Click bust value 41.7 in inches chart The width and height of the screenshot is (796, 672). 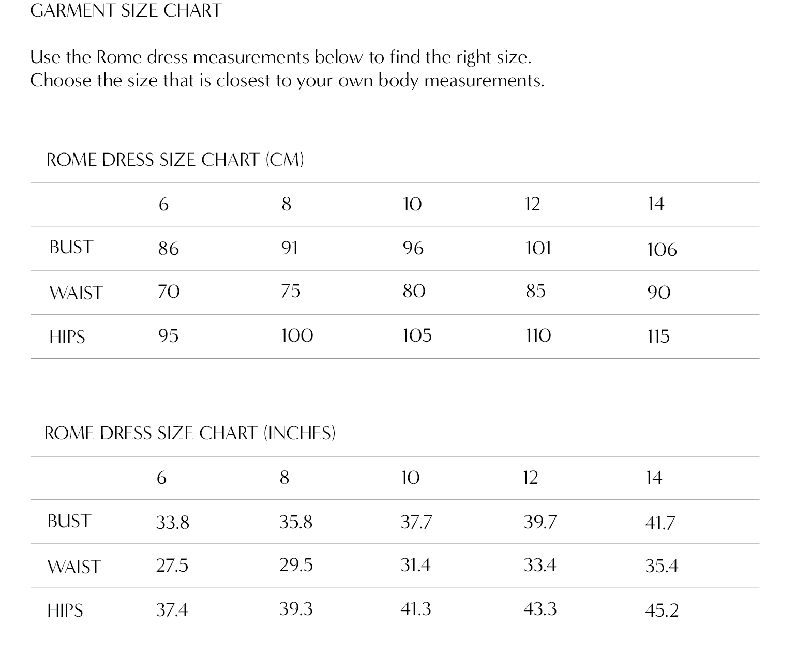coord(660,523)
